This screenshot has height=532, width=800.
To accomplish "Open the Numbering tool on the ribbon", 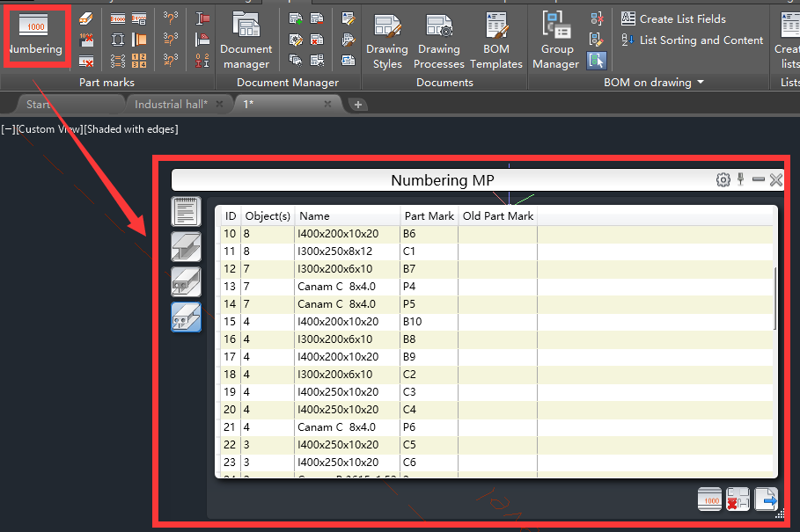I will 35,33.
